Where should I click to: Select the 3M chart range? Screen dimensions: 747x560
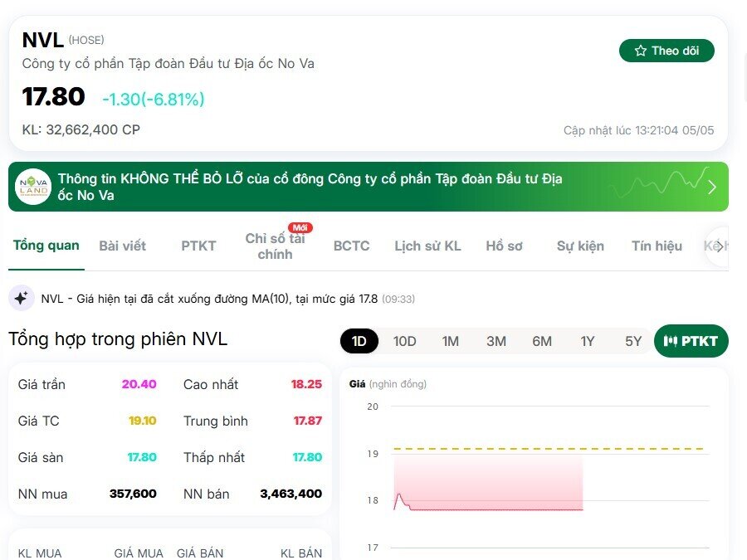tap(496, 341)
